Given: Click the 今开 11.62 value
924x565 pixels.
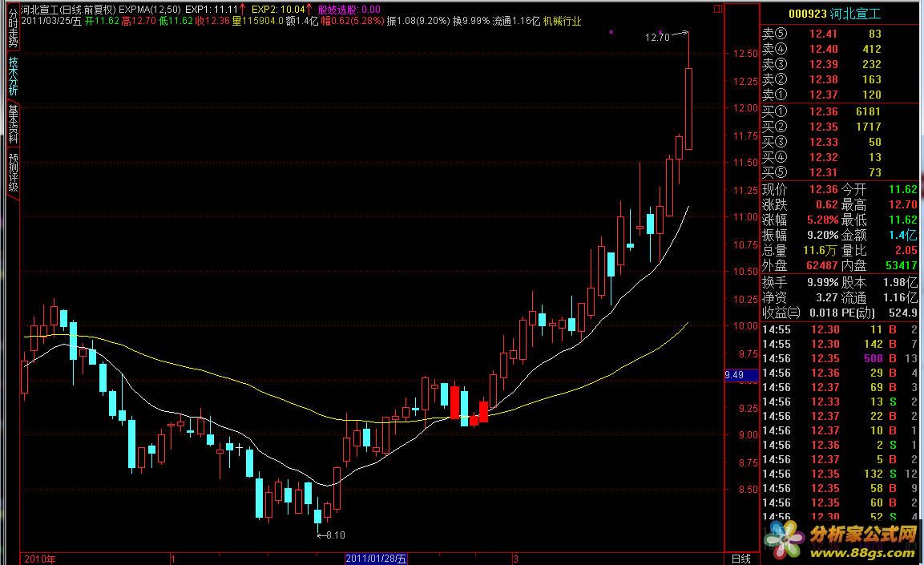Looking at the screenshot, I should click(903, 189).
